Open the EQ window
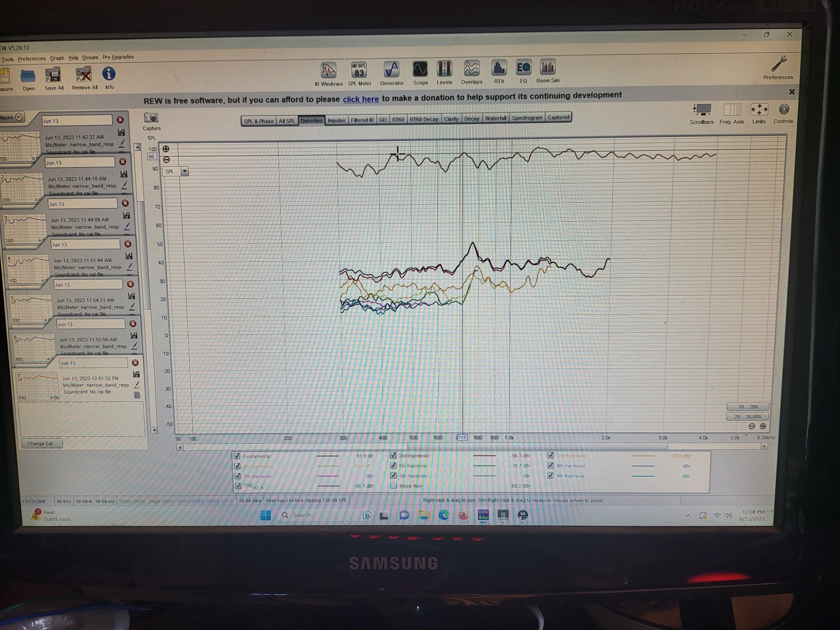 523,68
